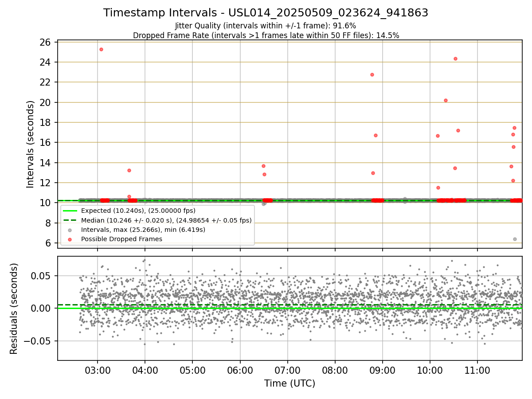Click the x-axis tick label '04:00'

(145, 370)
